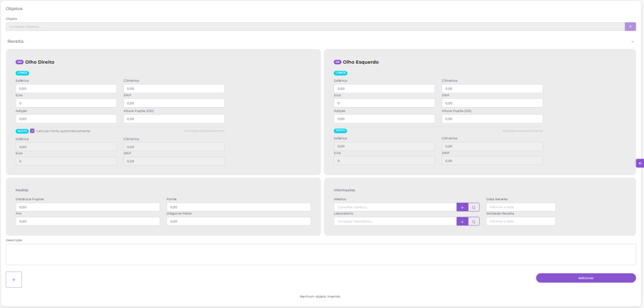Screen dimensions: 644x308
Task: Add a new Laboratório with plus icon
Action: (462, 221)
